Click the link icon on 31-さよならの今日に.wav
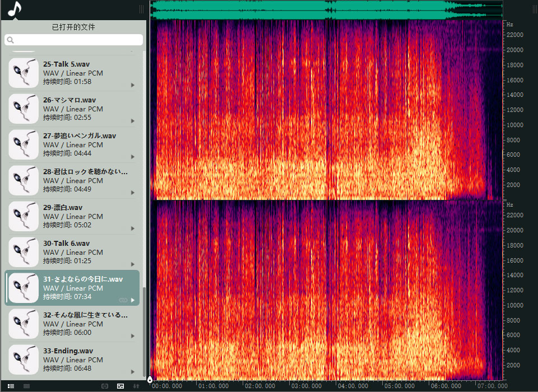Image resolution: width=538 pixels, height=392 pixels. point(123,300)
